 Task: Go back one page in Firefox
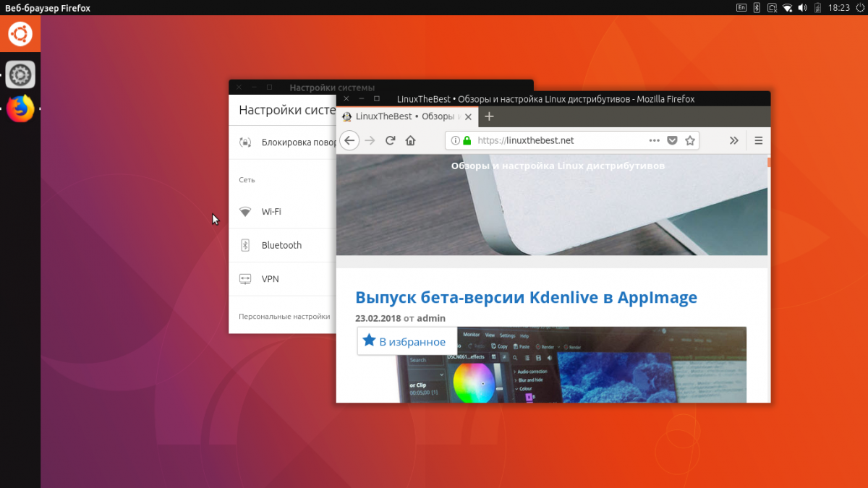pos(349,140)
